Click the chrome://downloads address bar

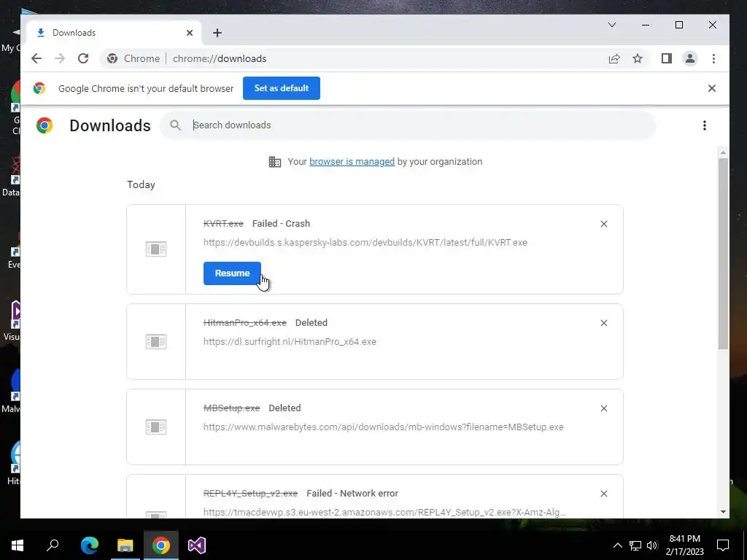tap(219, 58)
